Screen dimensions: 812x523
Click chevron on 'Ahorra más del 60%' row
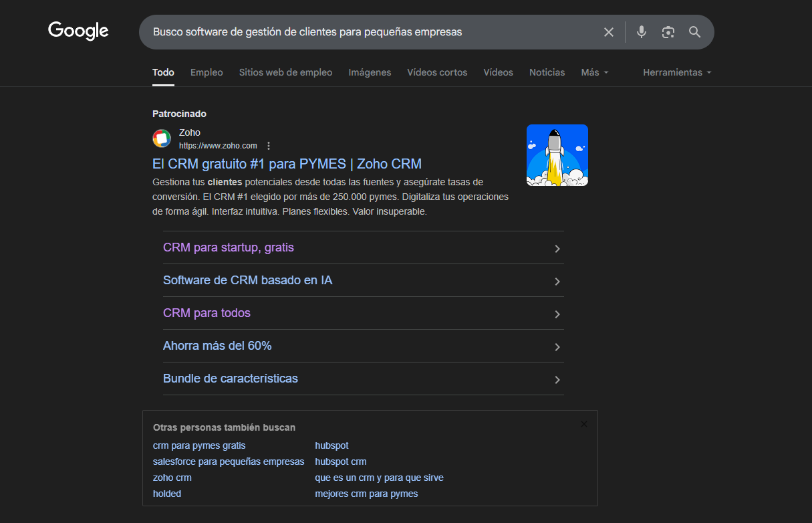click(x=557, y=347)
